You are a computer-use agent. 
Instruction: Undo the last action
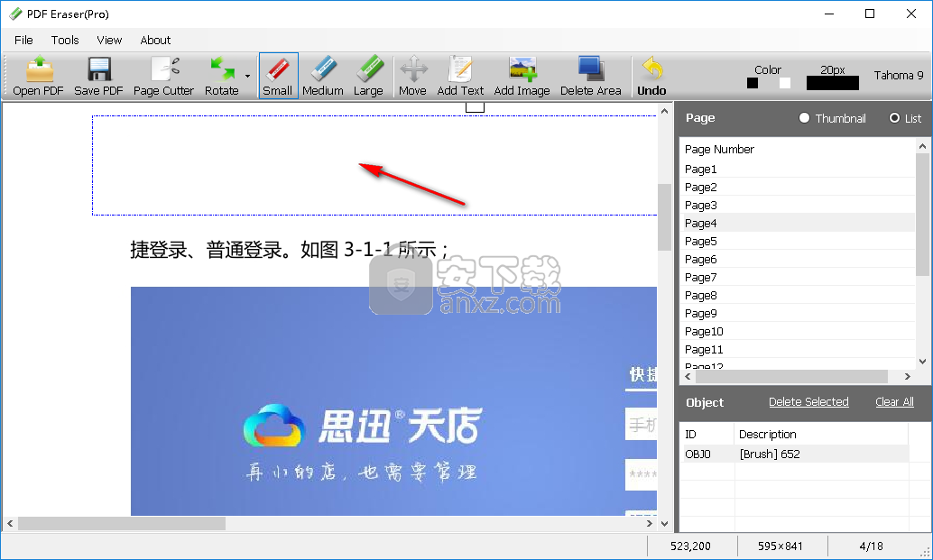click(x=651, y=76)
